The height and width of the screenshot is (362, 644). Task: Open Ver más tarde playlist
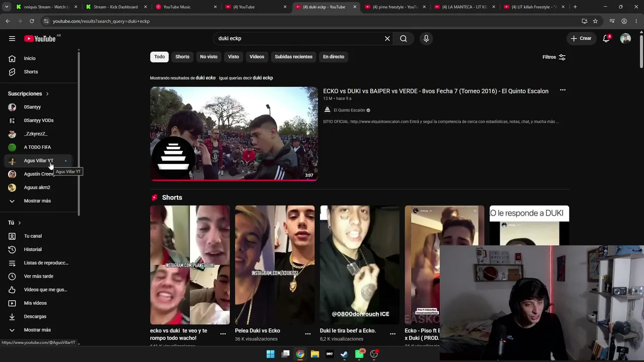(x=39, y=276)
